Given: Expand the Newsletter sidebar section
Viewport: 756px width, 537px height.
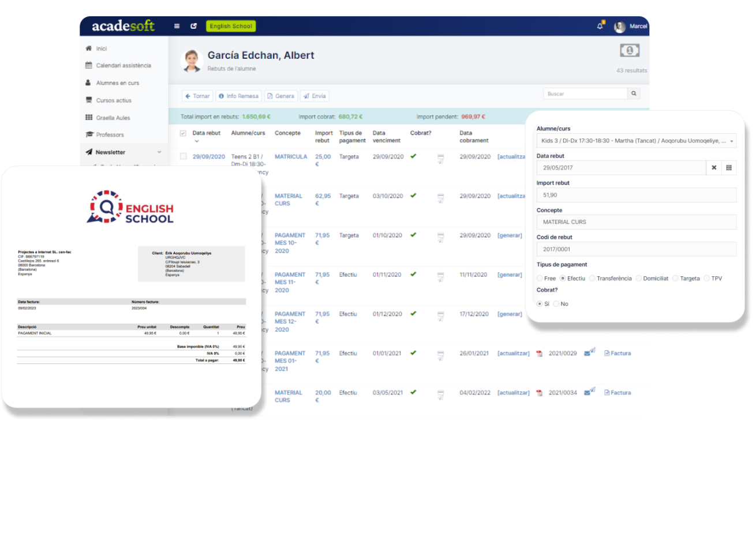Looking at the screenshot, I should point(123,152).
